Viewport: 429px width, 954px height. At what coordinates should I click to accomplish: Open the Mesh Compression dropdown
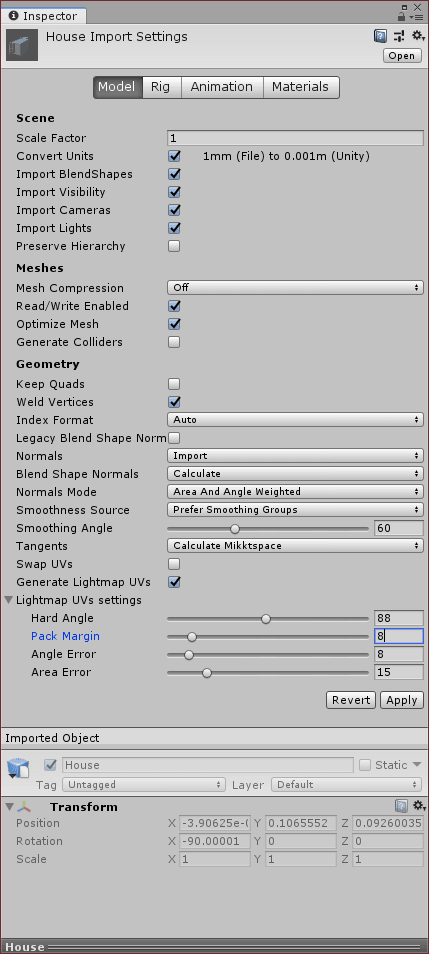[295, 288]
